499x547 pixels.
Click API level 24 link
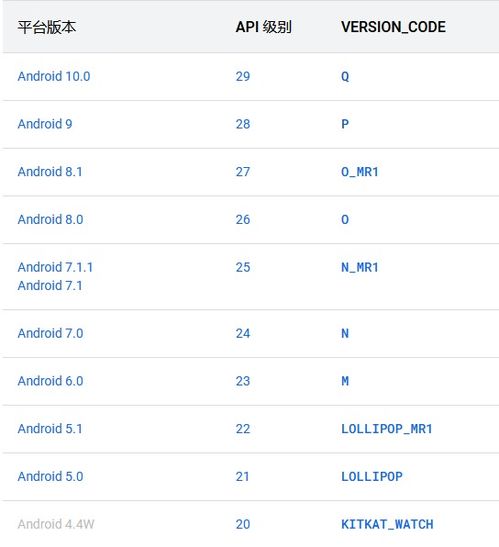(243, 334)
